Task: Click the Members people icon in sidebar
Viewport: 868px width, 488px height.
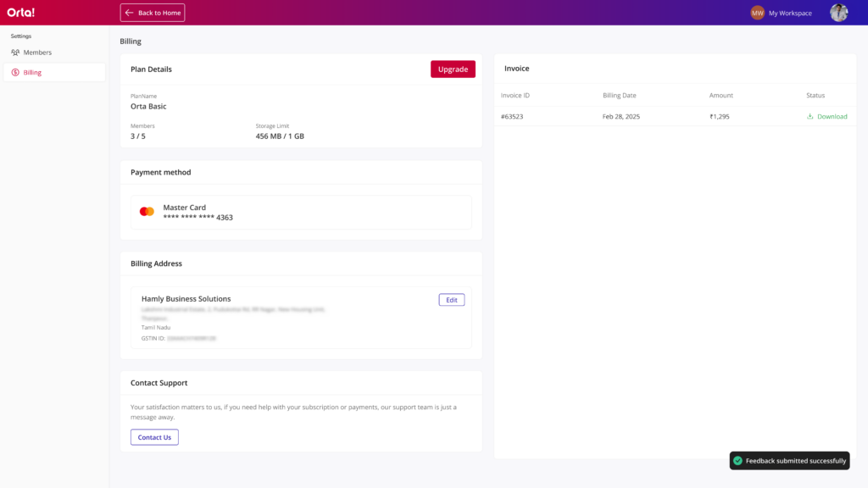Action: pyautogui.click(x=15, y=53)
